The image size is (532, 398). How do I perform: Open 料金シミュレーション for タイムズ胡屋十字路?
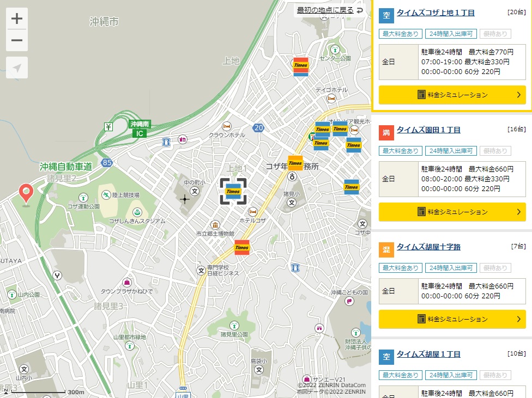[x=452, y=319]
